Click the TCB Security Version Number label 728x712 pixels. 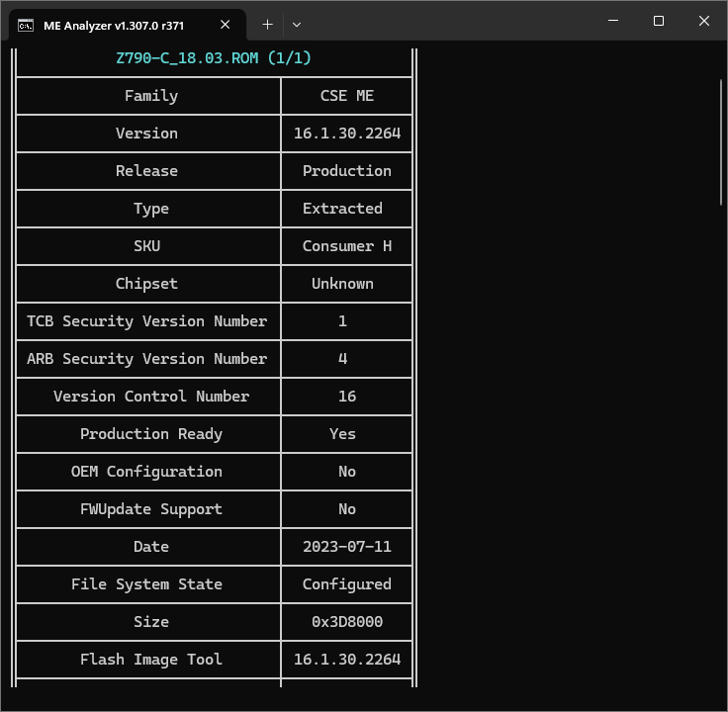146,321
